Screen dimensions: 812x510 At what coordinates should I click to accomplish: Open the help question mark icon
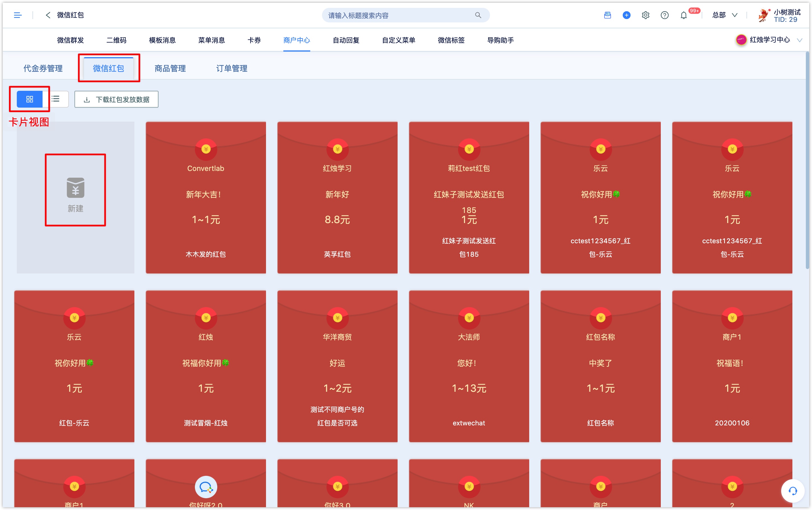[x=664, y=15]
